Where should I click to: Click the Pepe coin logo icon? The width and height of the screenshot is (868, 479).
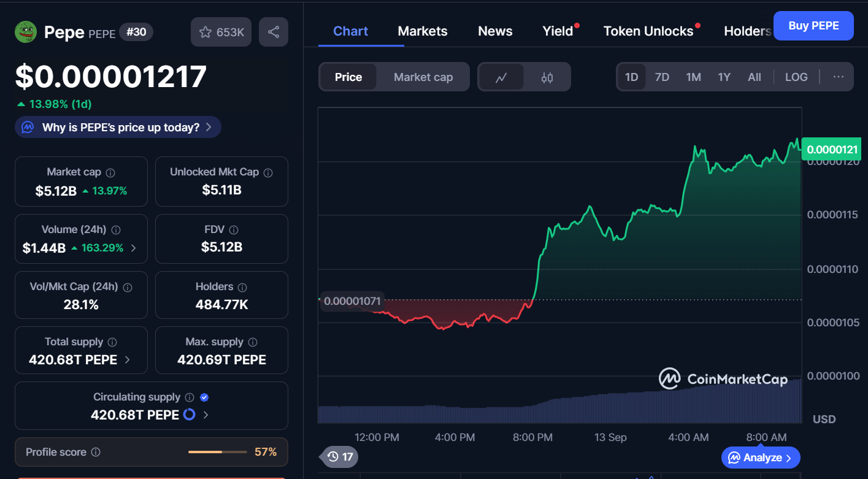[26, 32]
